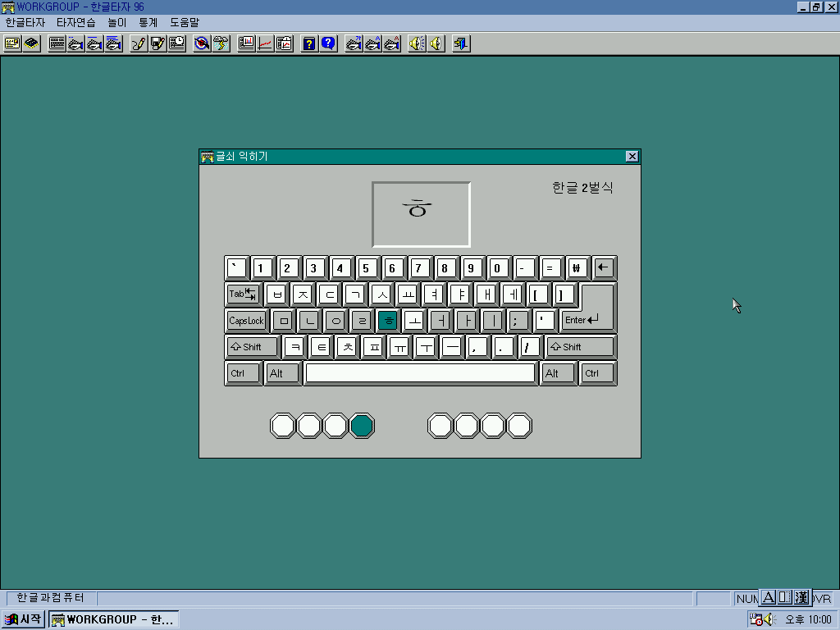Click the highlighted ㅎ key
This screenshot has height=630, width=840.
[388, 321]
